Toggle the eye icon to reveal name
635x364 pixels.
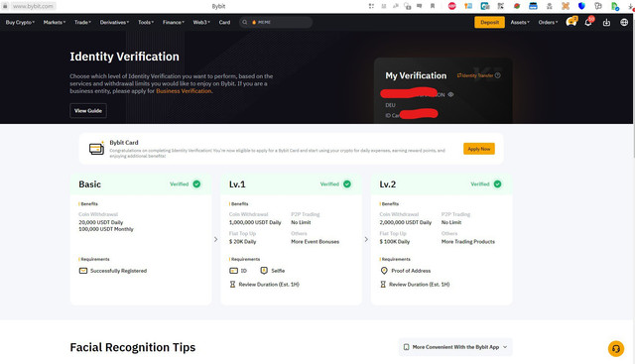coord(450,95)
